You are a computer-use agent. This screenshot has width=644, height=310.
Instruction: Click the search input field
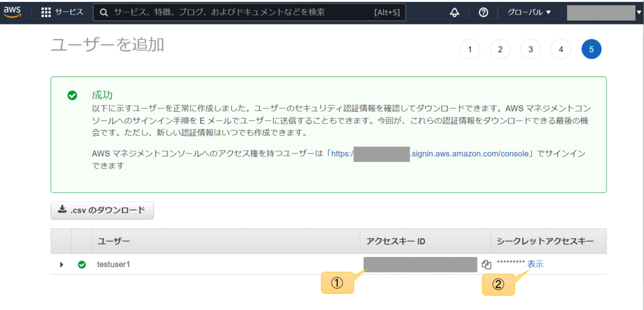coord(241,12)
